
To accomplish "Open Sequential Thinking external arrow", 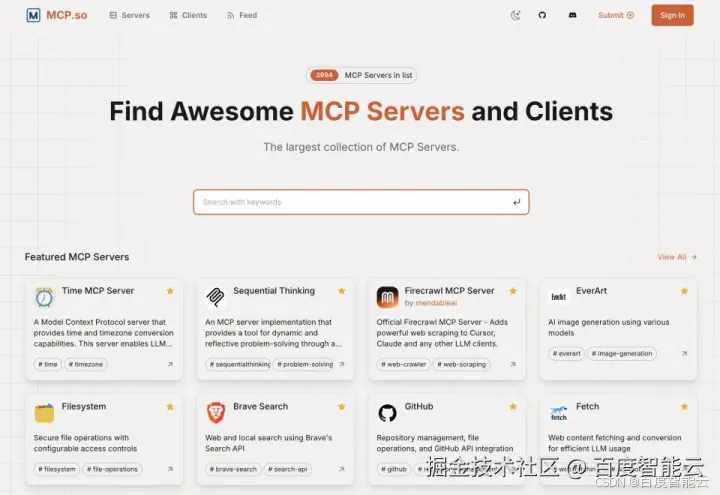I will click(342, 364).
